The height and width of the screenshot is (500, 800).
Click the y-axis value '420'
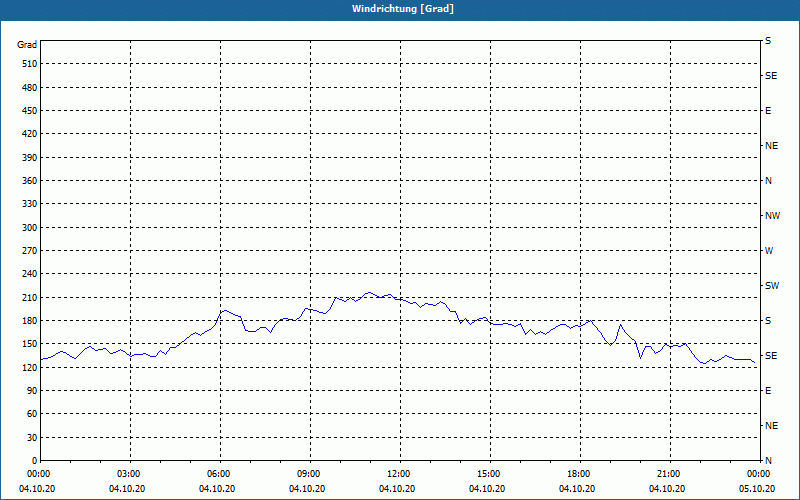point(30,134)
